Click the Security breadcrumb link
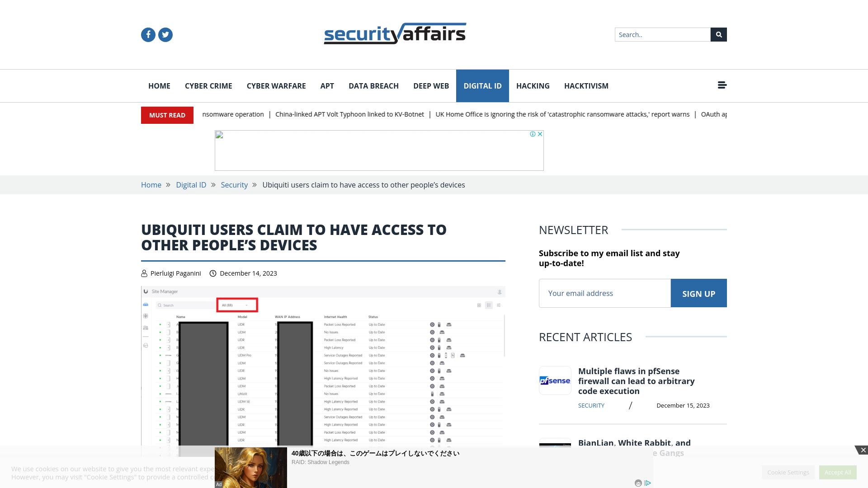The height and width of the screenshot is (488, 868). (234, 185)
